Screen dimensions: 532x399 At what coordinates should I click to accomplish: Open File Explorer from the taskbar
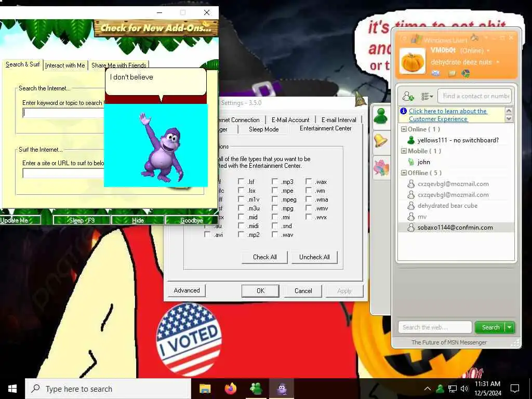tap(205, 389)
